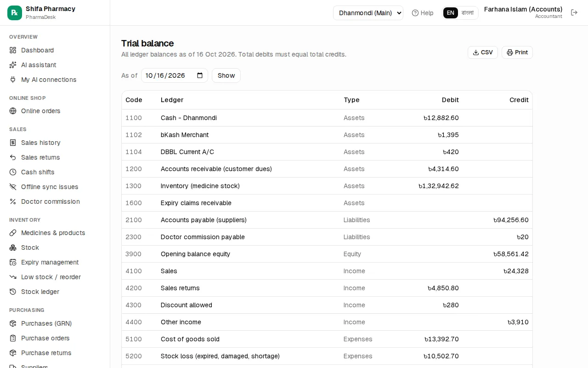Click the Farhana Islam (Accounts) user name
588x368 pixels.
(x=523, y=9)
